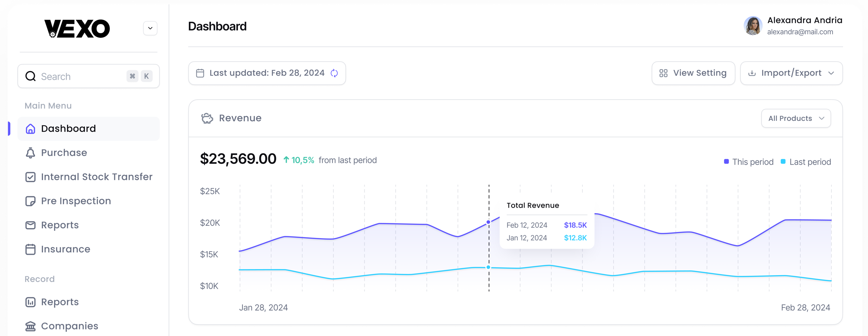Open Alexandra Andria's profile avatar

(753, 26)
